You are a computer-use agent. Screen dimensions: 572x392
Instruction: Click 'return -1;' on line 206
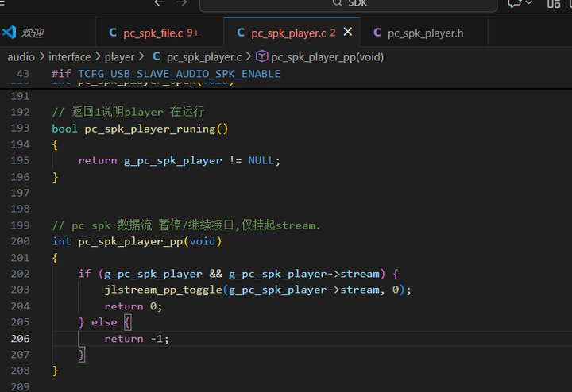pyautogui.click(x=137, y=339)
